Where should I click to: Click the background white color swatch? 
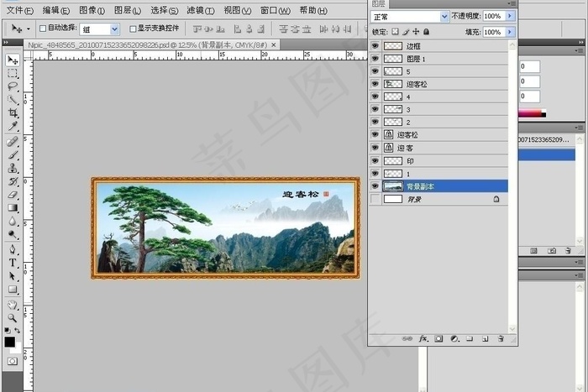point(18,348)
